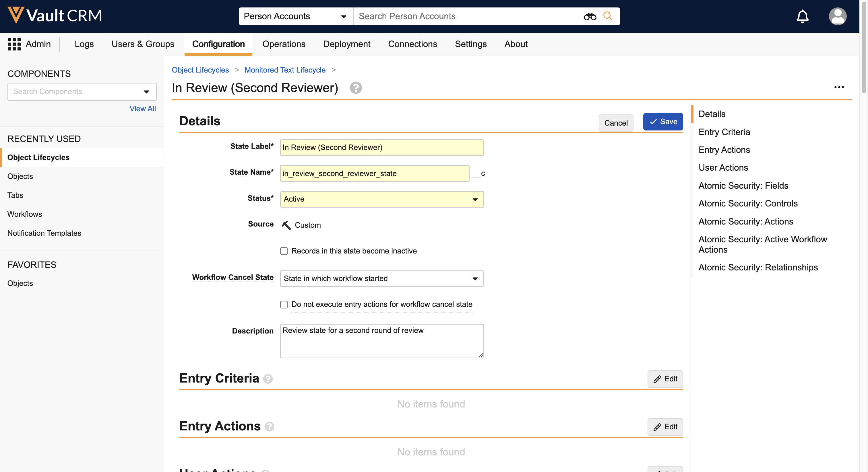Click help icon beside Entry Actions
The image size is (868, 472).
(x=269, y=427)
